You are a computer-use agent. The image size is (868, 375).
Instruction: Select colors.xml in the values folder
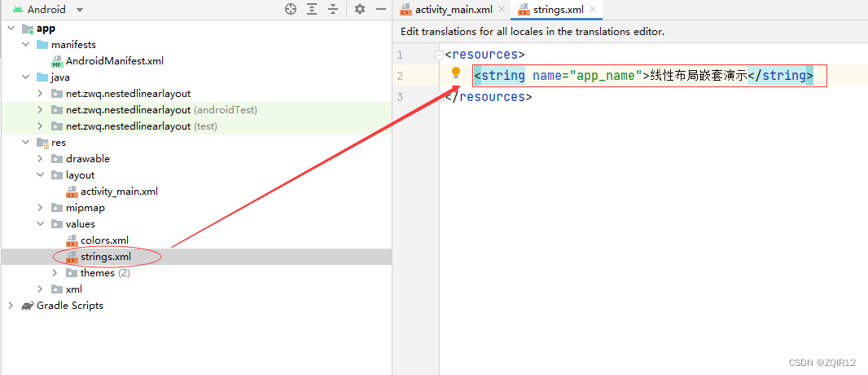point(104,240)
